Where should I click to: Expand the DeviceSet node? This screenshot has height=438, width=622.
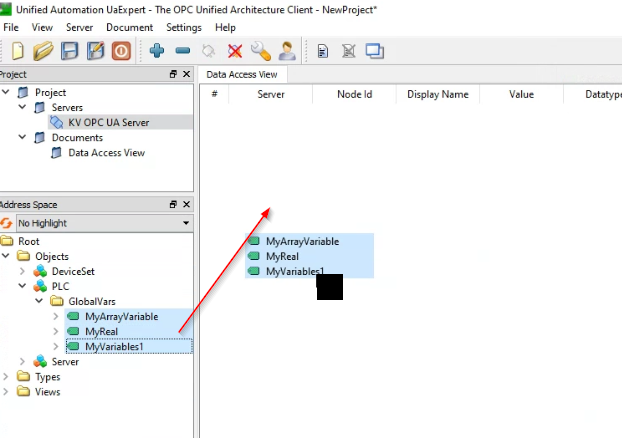(23, 271)
